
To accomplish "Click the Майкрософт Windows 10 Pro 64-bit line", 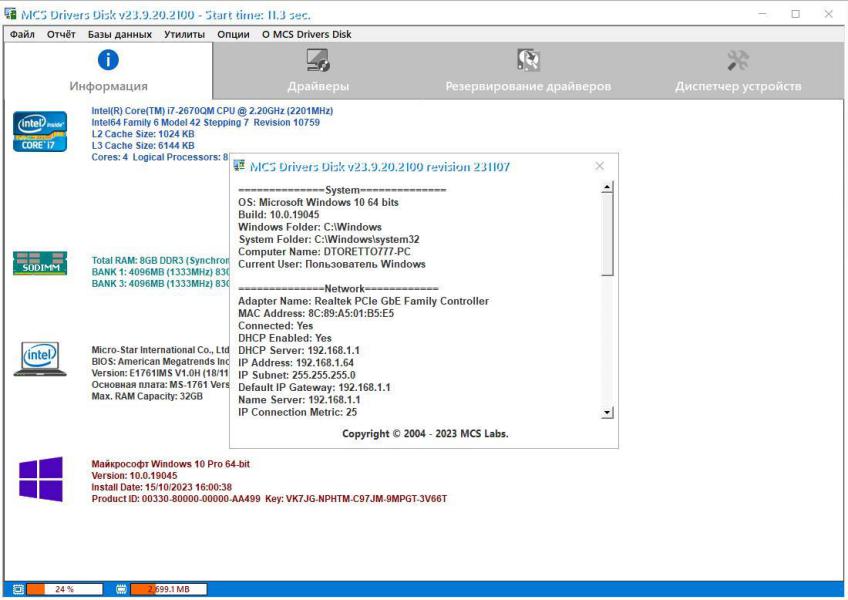I will tap(170, 464).
